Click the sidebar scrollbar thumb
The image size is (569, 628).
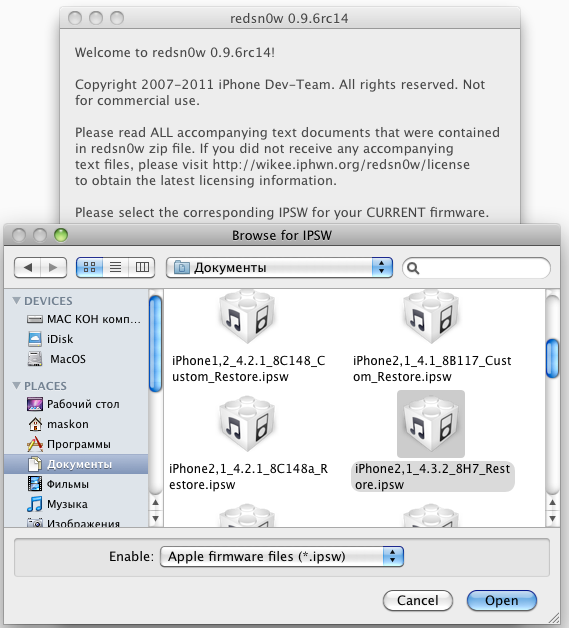tap(155, 343)
